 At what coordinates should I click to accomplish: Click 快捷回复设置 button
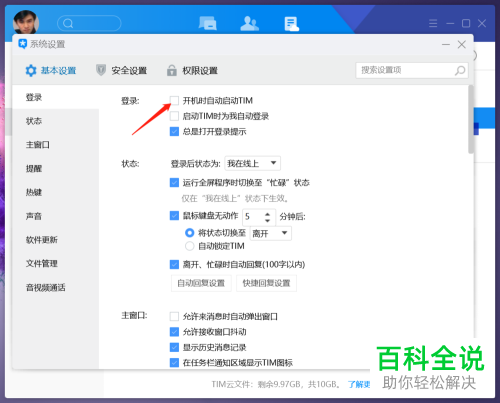tap(266, 283)
